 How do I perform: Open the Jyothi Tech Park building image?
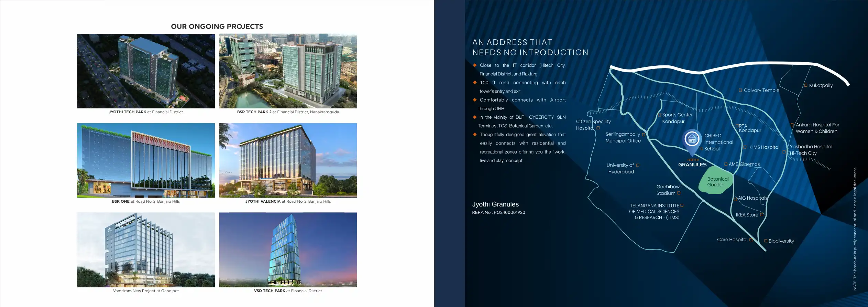pos(146,71)
